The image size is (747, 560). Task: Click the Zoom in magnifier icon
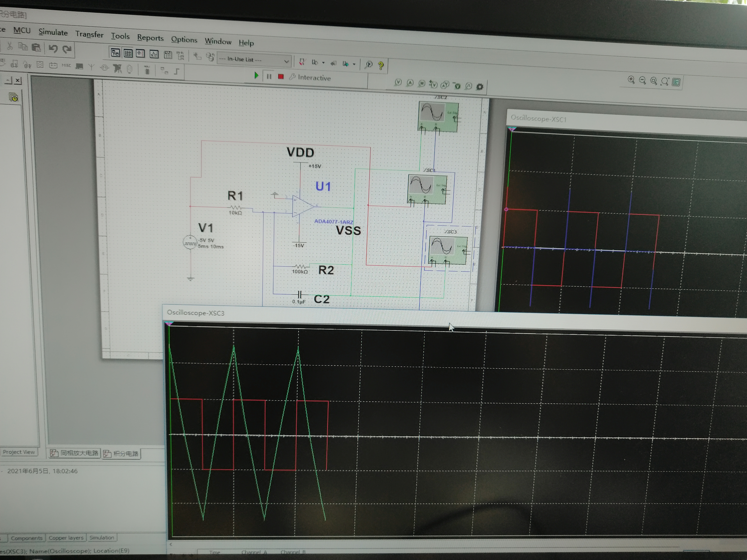point(631,80)
